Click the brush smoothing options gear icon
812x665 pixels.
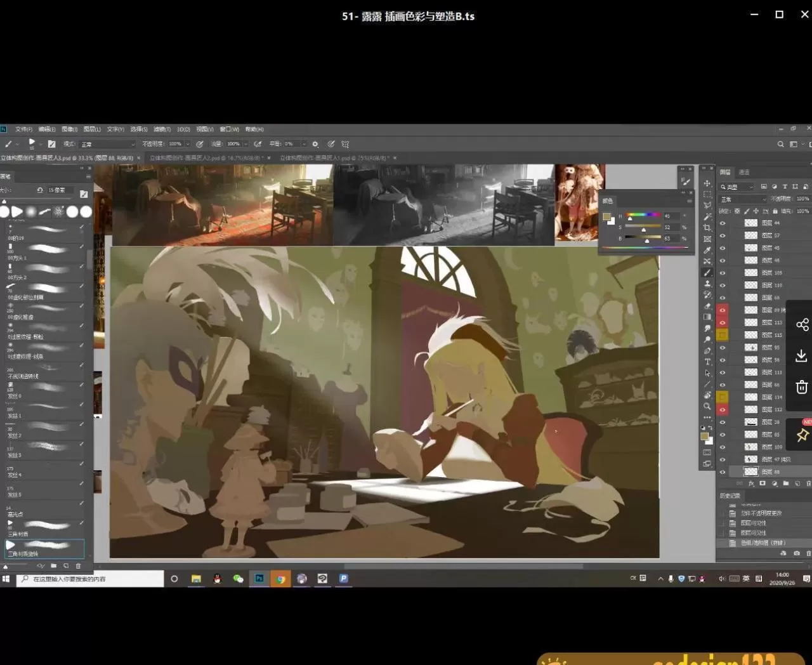point(315,144)
